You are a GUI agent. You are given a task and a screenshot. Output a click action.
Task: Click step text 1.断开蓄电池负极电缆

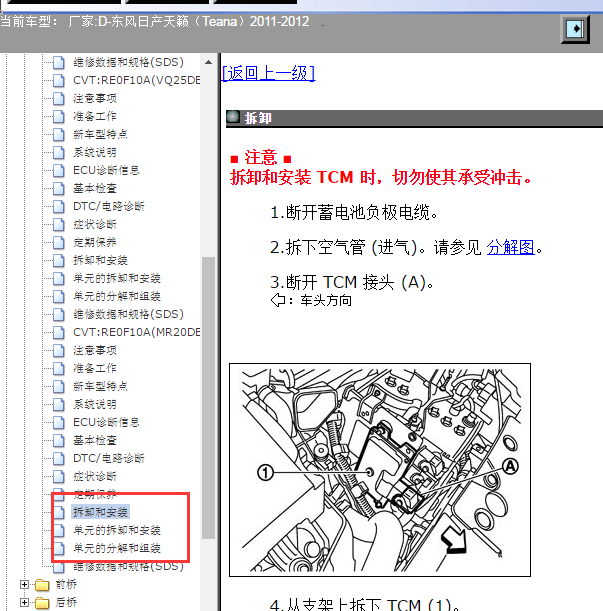pos(354,212)
